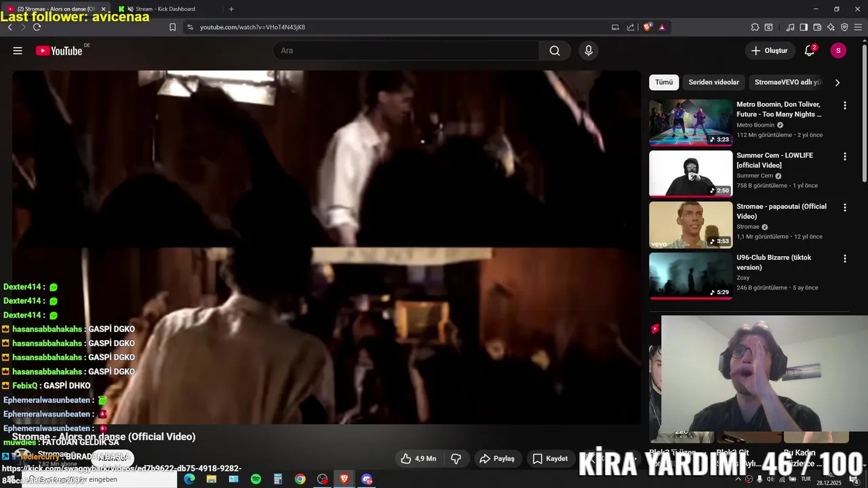Select the Tümü filter chip

tap(664, 82)
